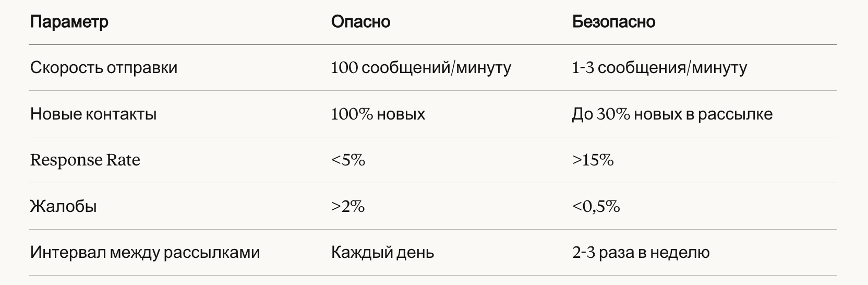This screenshot has width=868, height=285.
Task: Click the <0,5% complaints cell
Action: (596, 207)
